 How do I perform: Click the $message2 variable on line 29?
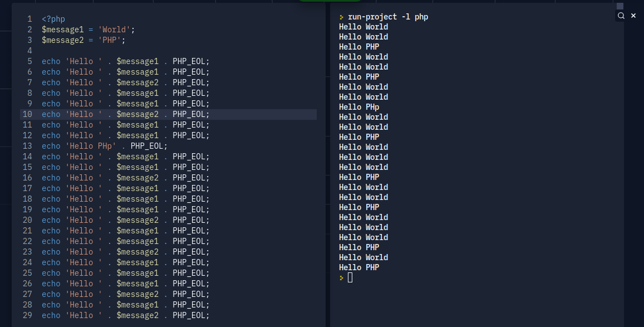pyautogui.click(x=137, y=315)
